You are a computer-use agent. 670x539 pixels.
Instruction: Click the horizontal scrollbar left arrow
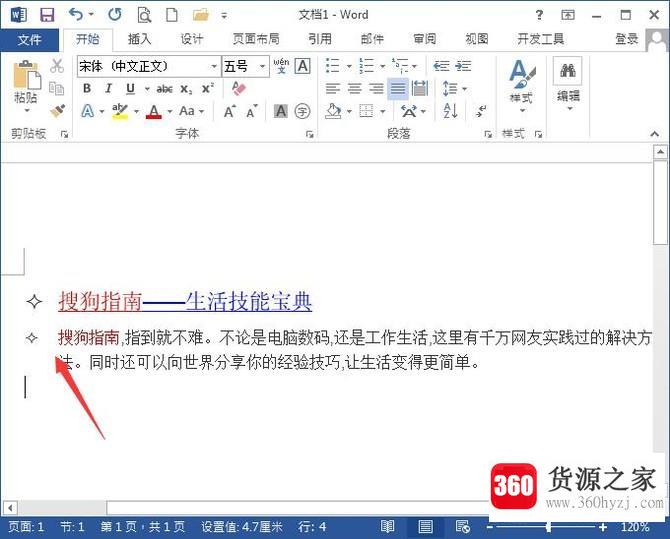tap(10, 508)
